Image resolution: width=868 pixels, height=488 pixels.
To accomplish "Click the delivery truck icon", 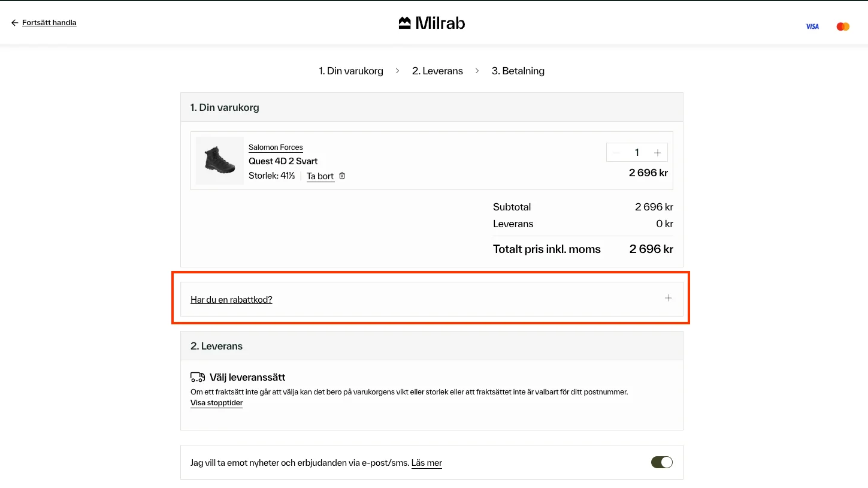I will [198, 377].
